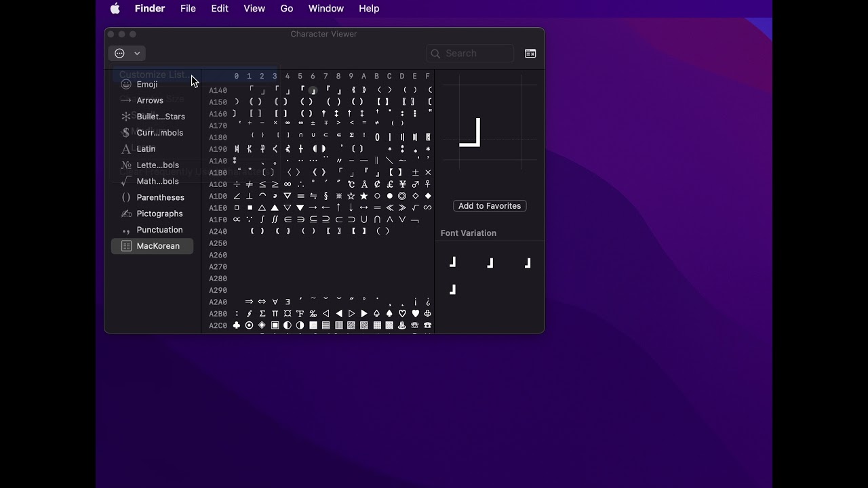Select the female symbol ♀
Image resolution: width=868 pixels, height=488 pixels.
pos(428,184)
